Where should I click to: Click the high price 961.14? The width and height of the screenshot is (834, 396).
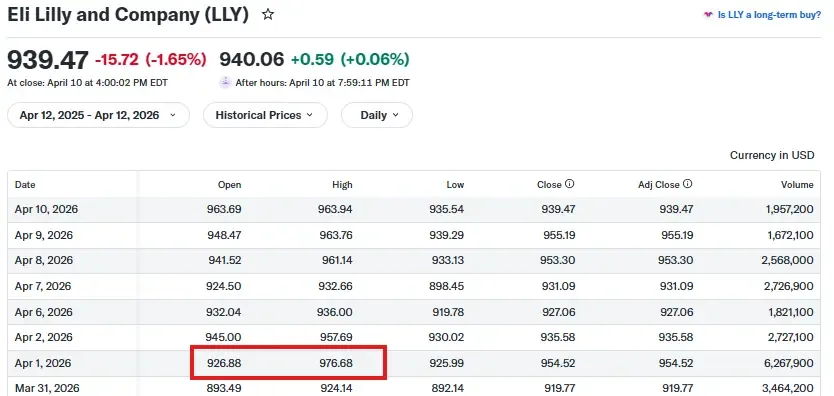click(336, 260)
